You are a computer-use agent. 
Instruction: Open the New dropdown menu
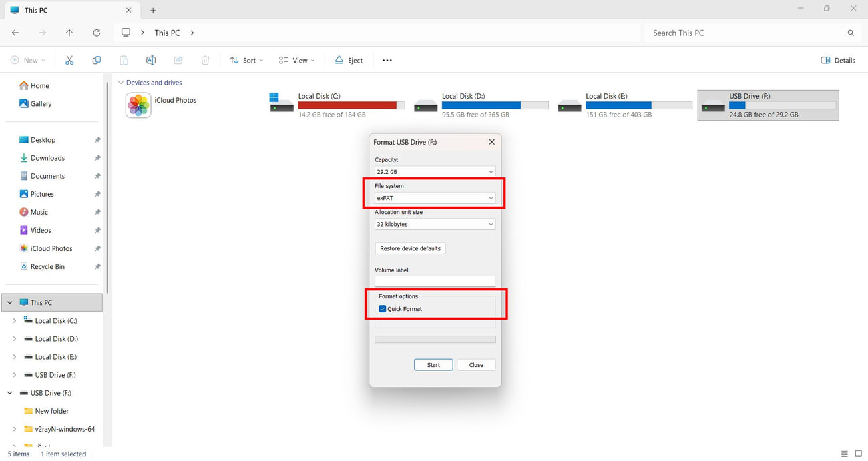(28, 60)
